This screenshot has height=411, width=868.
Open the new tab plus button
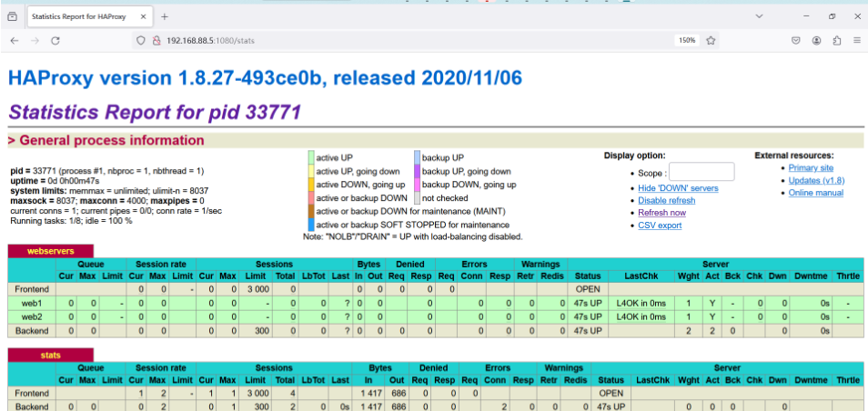[x=165, y=16]
